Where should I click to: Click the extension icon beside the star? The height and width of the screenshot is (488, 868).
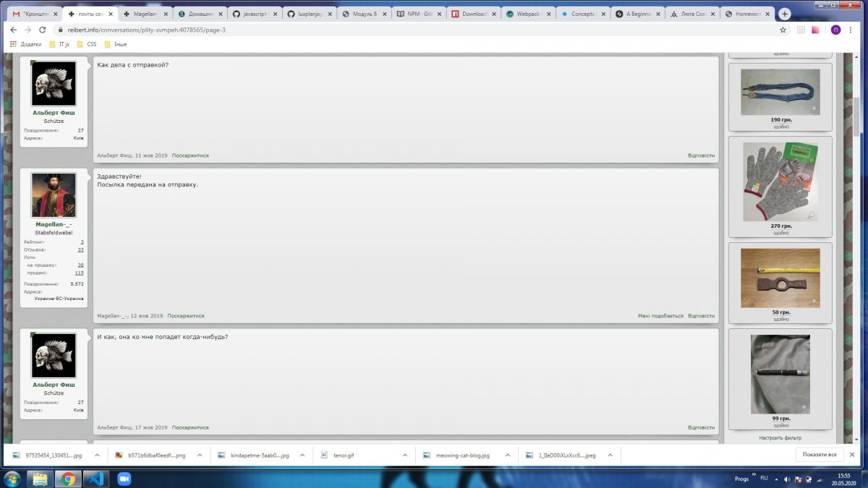[801, 30]
